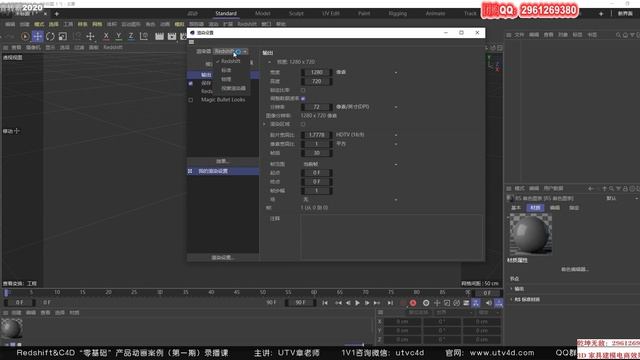Viewport: 640px width, 360px height.
Task: Click the Render Setting... button at bottom
Action: pyautogui.click(x=223, y=258)
